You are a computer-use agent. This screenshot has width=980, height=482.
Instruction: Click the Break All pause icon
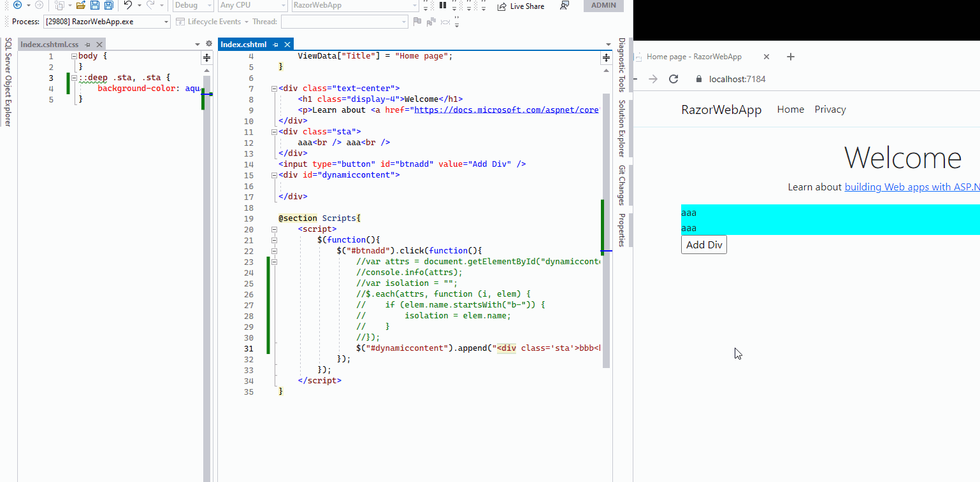(443, 5)
